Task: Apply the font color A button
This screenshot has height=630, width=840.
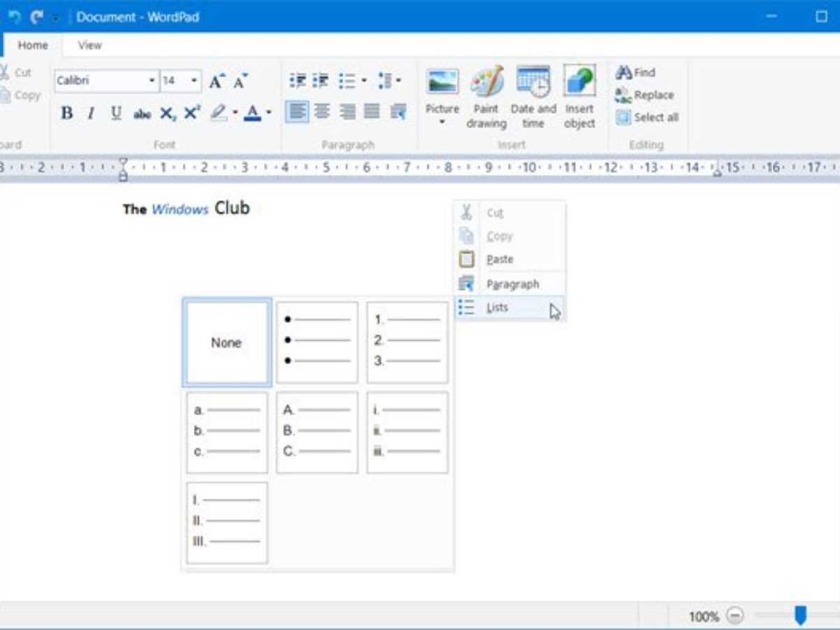Action: click(x=253, y=113)
